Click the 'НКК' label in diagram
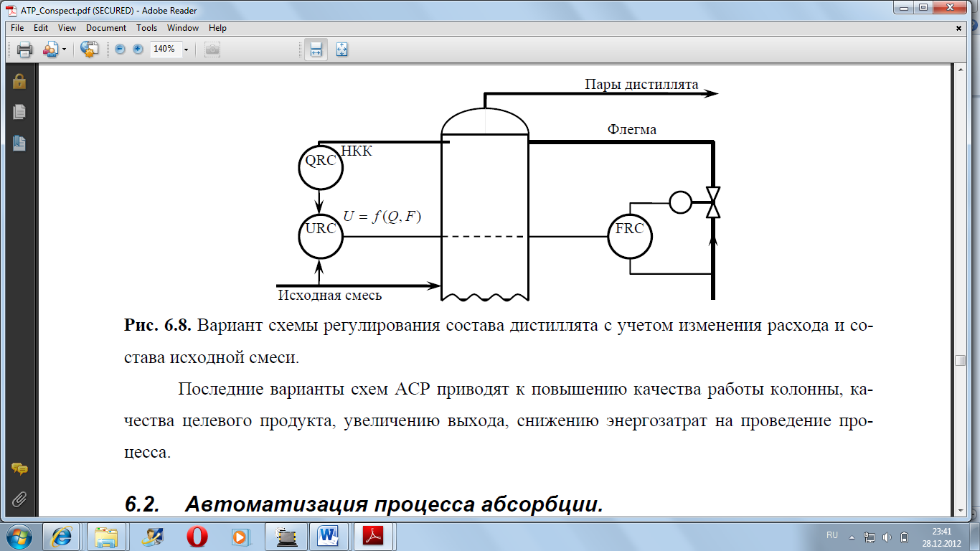Image resolution: width=980 pixels, height=551 pixels. point(357,152)
